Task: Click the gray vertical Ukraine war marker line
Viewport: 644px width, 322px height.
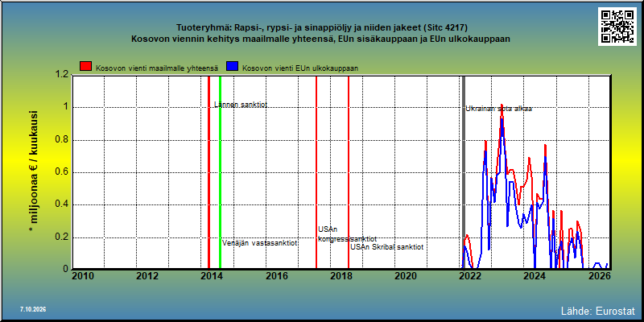Action: [x=464, y=172]
